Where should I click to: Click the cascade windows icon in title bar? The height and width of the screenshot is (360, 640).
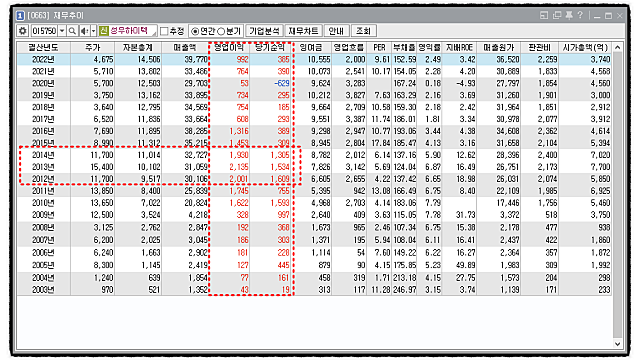click(557, 16)
